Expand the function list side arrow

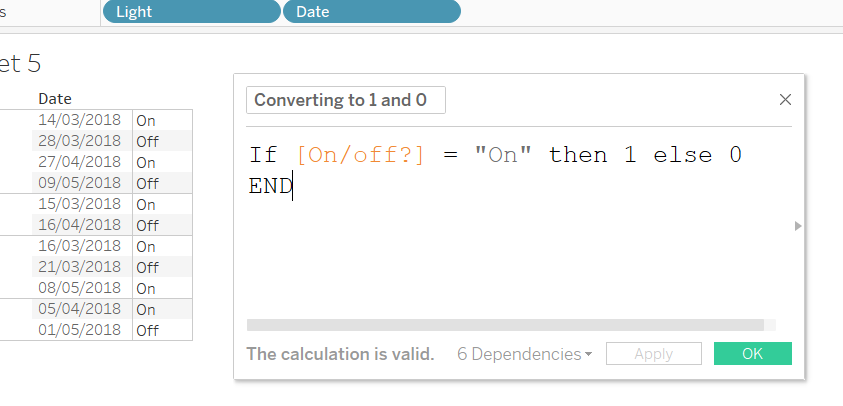[x=798, y=226]
